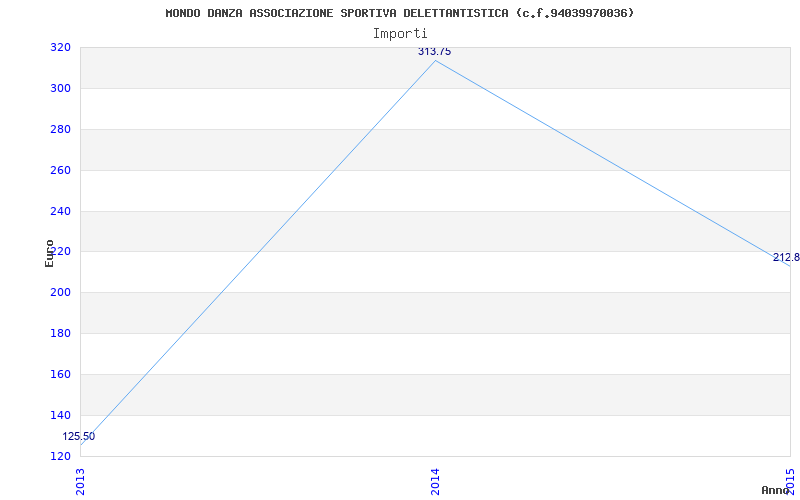800x500 pixels.
Task: Click the 300 y-axis tick label
Action: tap(59, 89)
